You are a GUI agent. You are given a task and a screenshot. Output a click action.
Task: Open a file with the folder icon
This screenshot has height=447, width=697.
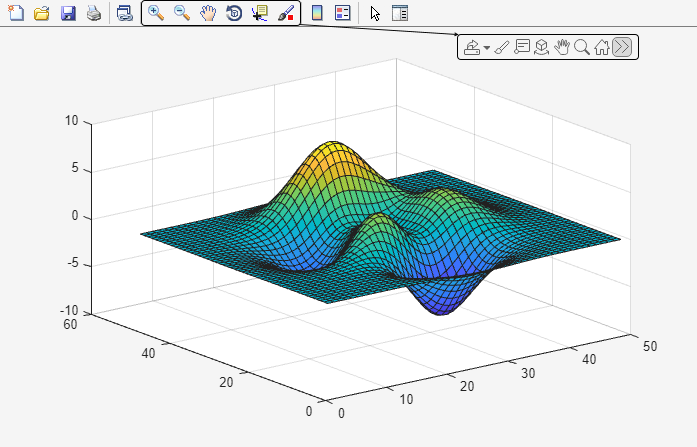click(x=41, y=14)
